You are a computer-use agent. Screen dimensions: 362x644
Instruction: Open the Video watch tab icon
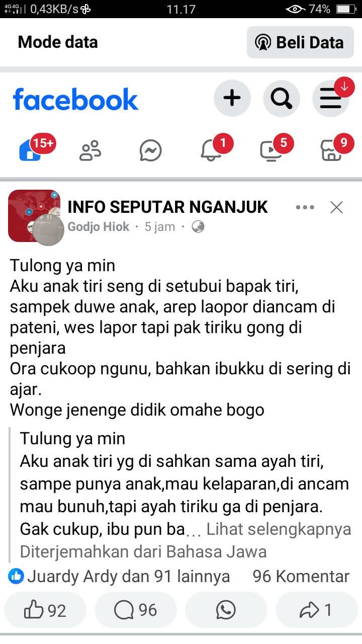(x=271, y=150)
